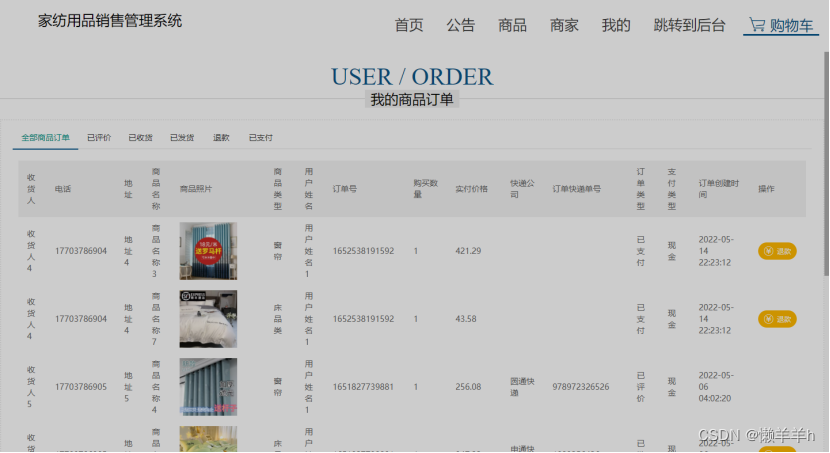The height and width of the screenshot is (453, 830).
Task: Click 圆通快递 courier cell
Action: point(522,387)
